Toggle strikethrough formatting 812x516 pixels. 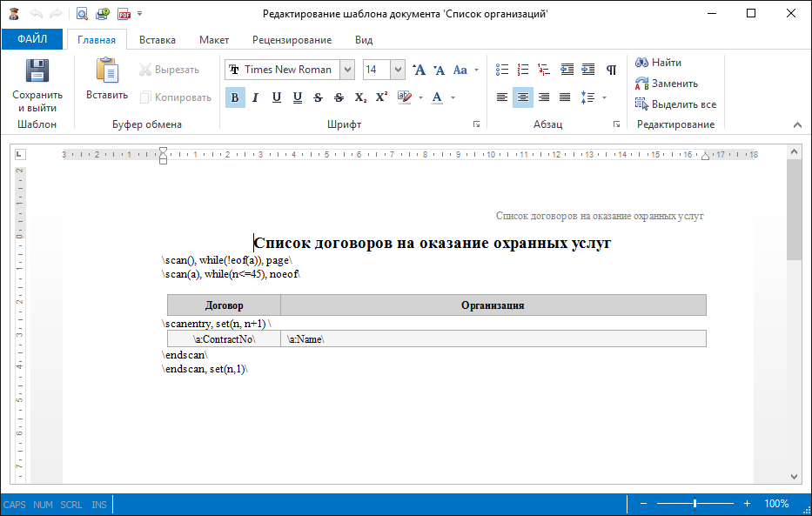coord(318,97)
